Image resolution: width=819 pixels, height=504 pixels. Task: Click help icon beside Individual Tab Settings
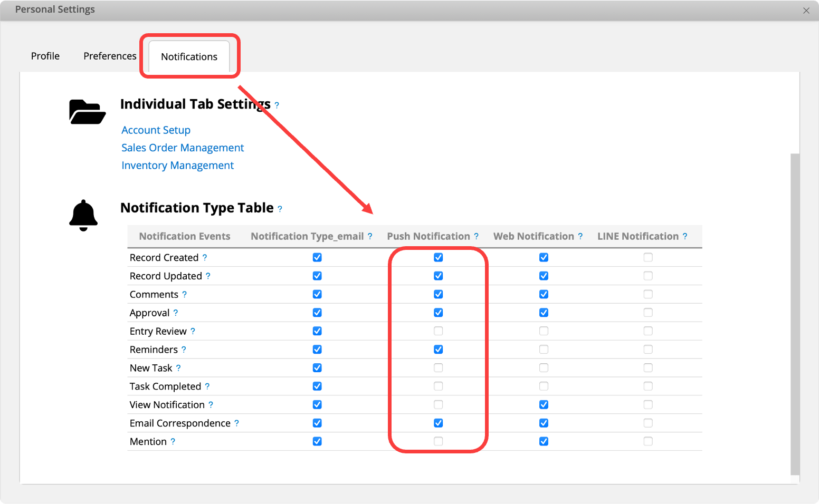click(x=277, y=105)
